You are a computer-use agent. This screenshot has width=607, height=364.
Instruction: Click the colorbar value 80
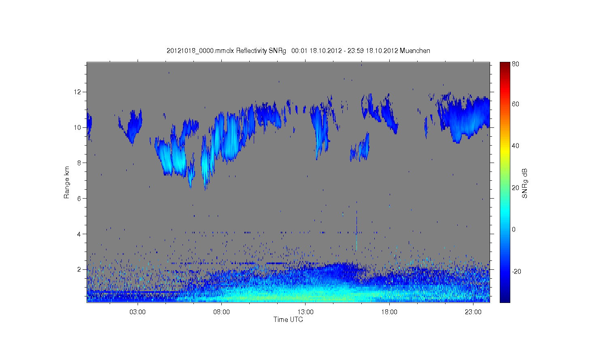click(x=516, y=64)
